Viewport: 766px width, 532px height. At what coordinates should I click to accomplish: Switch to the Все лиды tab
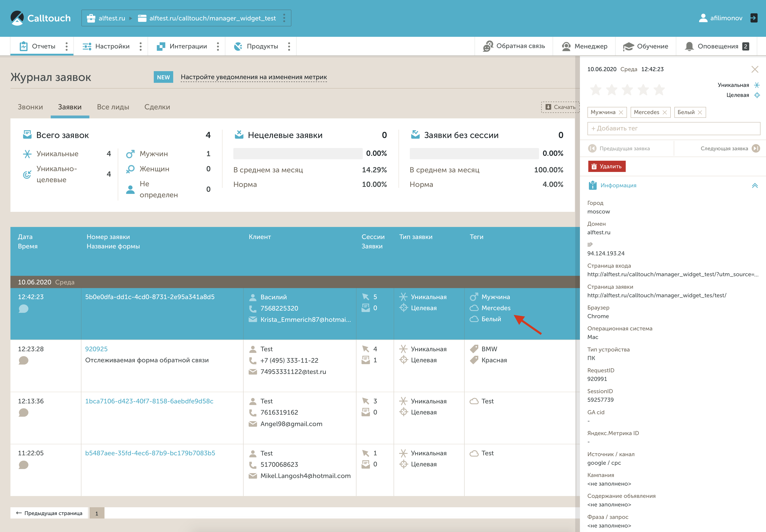(113, 107)
